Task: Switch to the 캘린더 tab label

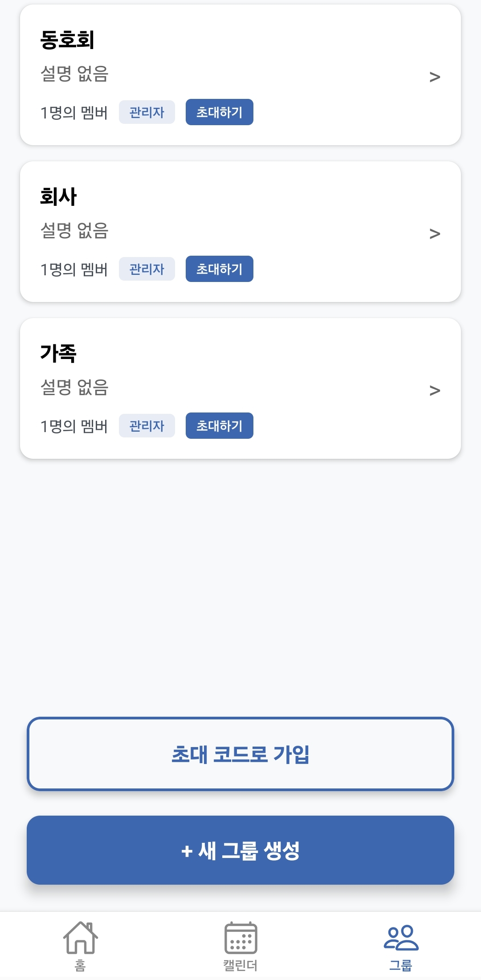Action: click(240, 965)
